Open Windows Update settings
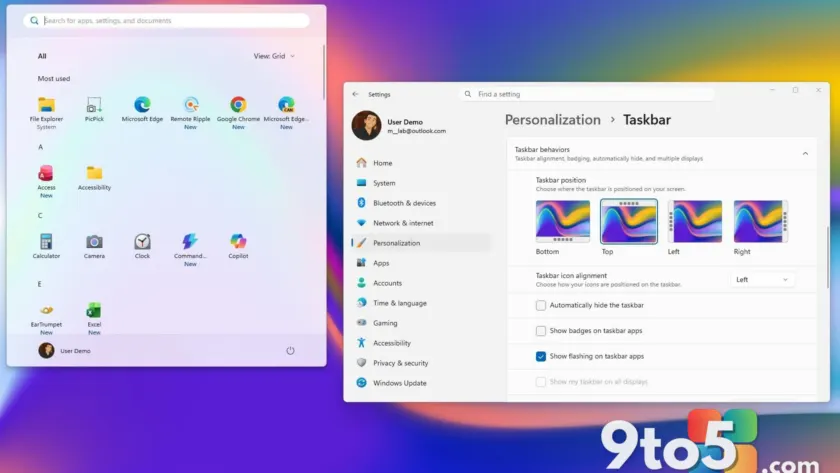Image resolution: width=840 pixels, height=473 pixels. point(421,383)
